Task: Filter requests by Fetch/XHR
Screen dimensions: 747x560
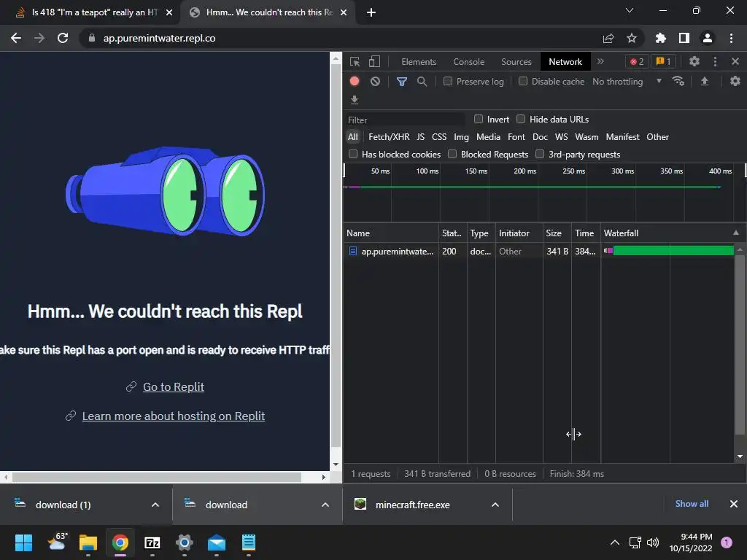Action: coord(389,137)
